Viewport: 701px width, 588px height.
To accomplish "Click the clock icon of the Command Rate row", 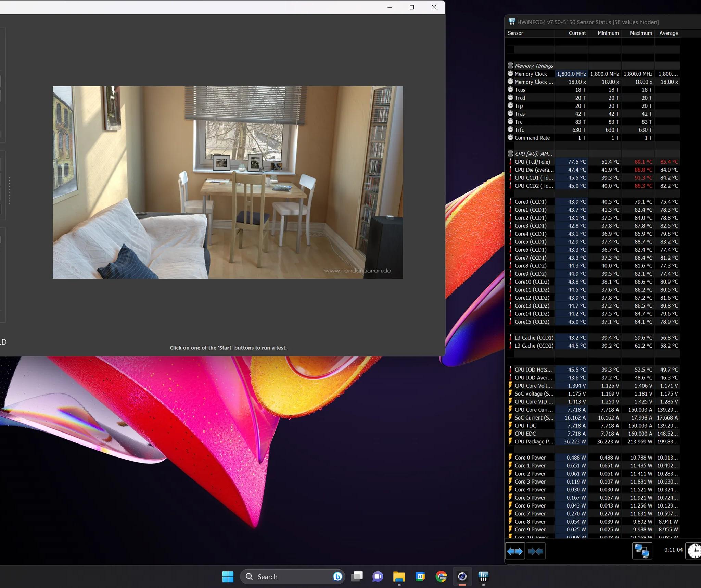I will pos(510,137).
